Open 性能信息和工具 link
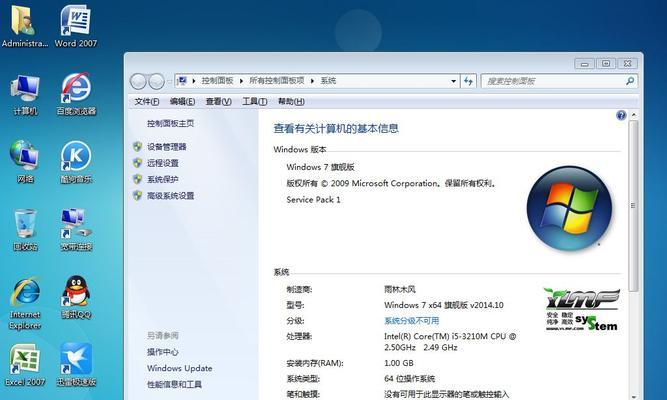The image size is (667, 400). 174,384
